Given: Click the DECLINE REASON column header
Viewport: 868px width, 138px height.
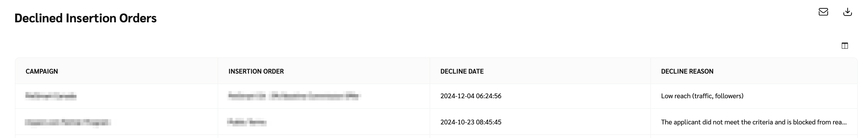Looking at the screenshot, I should point(687,71).
